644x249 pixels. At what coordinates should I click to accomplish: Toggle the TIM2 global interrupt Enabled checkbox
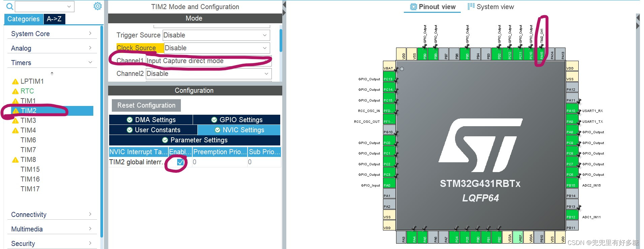181,162
